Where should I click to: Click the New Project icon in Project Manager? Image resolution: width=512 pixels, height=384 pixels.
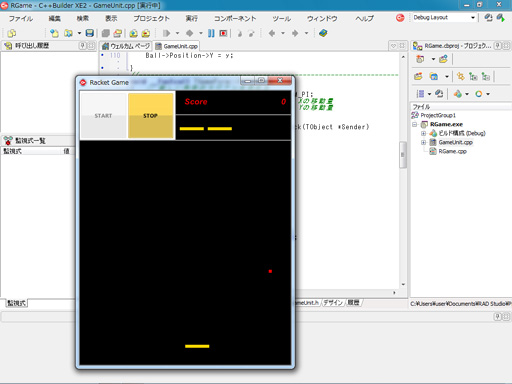coord(443,59)
